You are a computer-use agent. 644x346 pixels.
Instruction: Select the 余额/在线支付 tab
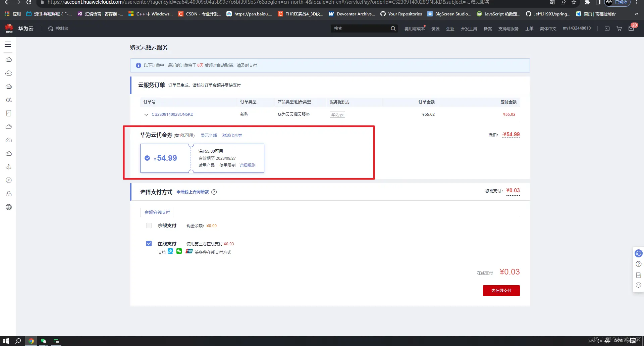click(x=157, y=212)
